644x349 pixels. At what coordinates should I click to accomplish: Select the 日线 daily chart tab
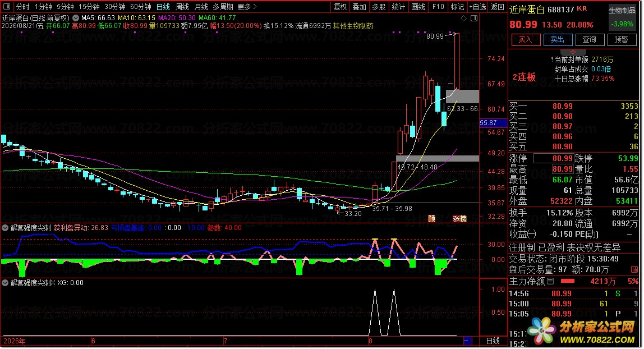tap(163, 7)
